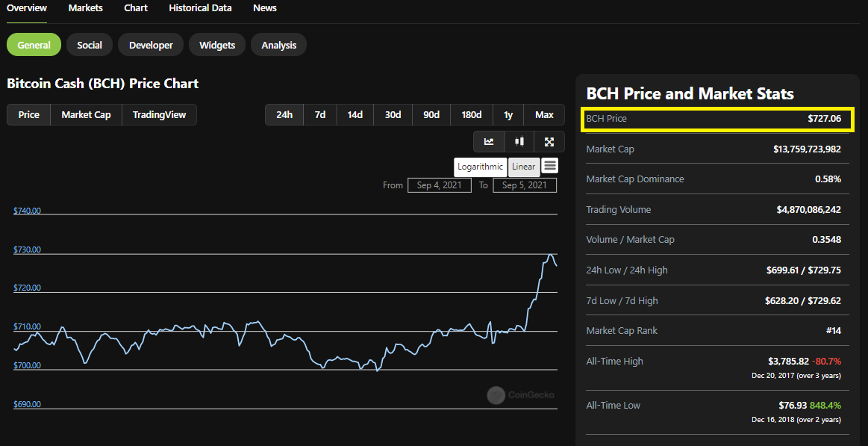Click the Trading Volume value $4,870,086,242

[809, 209]
